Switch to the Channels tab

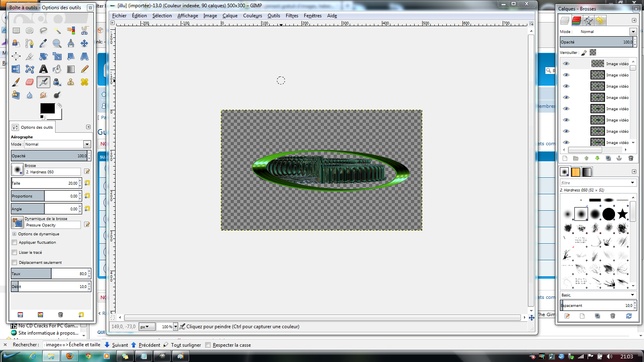coord(576,21)
